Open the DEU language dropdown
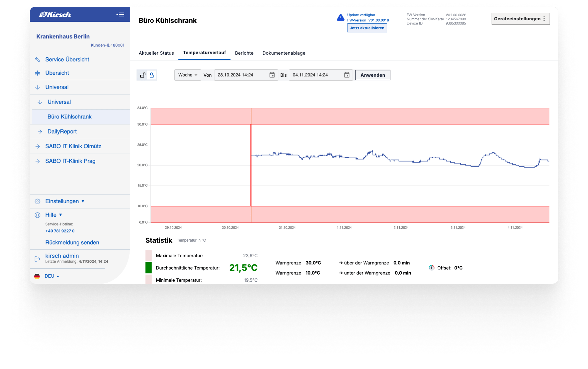Image resolution: width=588 pixels, height=369 pixels. pyautogui.click(x=52, y=276)
